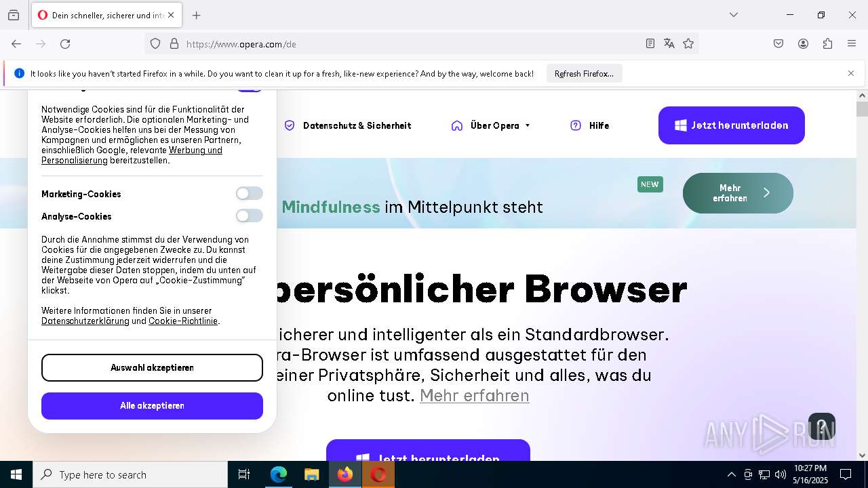Switch to Firefox taskbar icon
868x488 pixels.
pyautogui.click(x=345, y=474)
